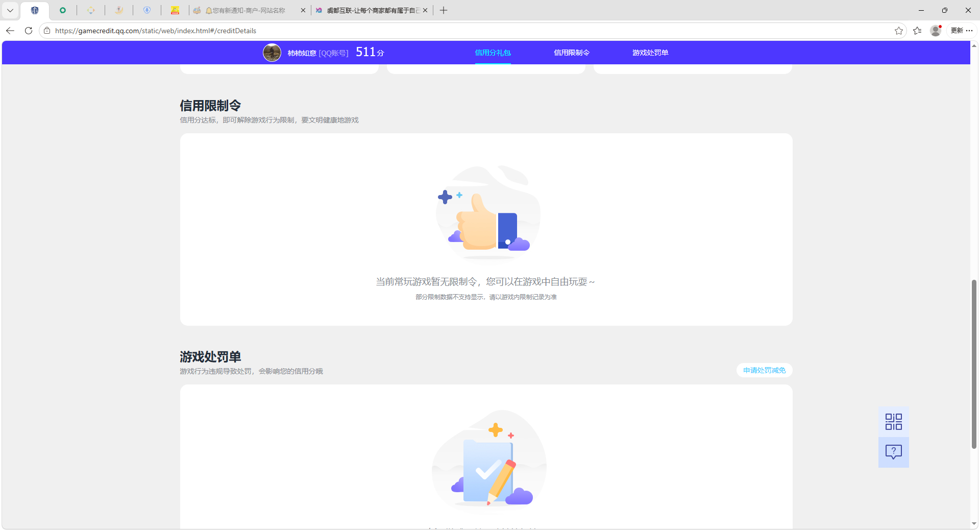Screen dimensions: 980x531
Task: Click the 更新 browser update button
Action: tap(962, 31)
